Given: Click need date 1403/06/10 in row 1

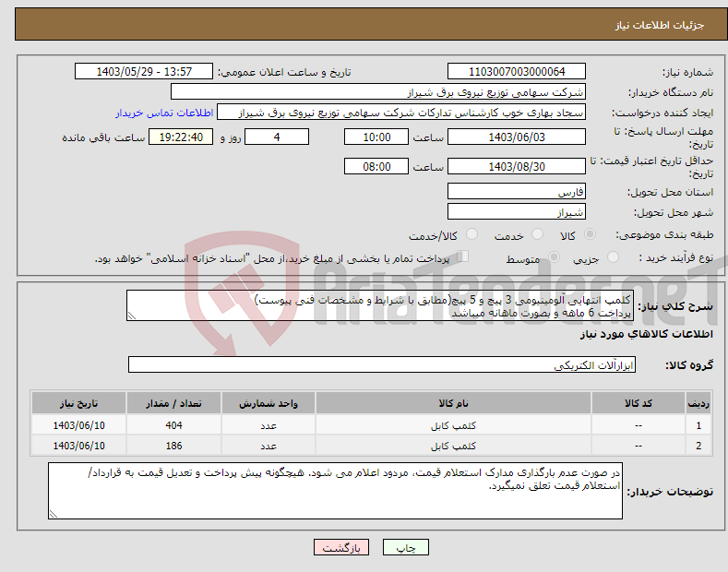Looking at the screenshot, I should [x=79, y=425].
